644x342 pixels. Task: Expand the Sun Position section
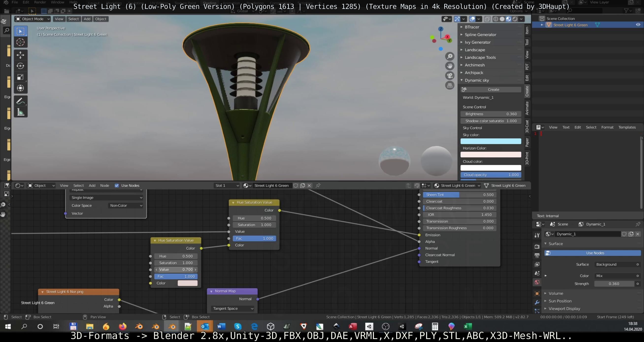coord(560,301)
